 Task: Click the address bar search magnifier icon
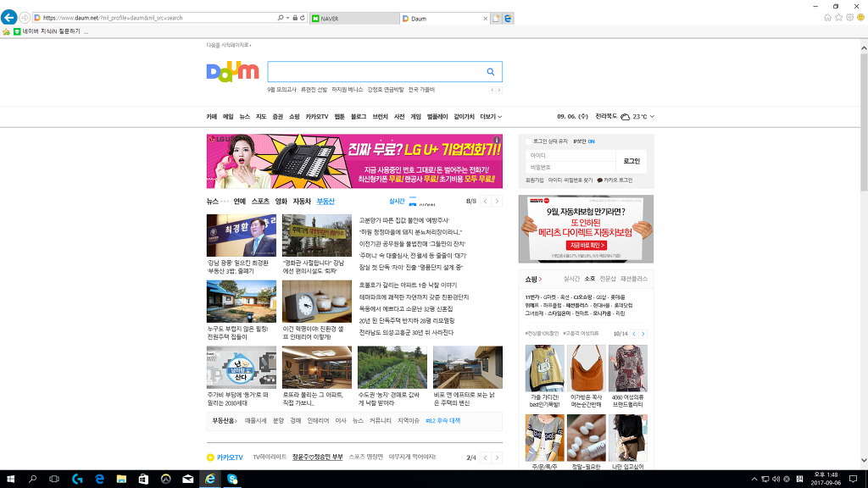tap(281, 19)
